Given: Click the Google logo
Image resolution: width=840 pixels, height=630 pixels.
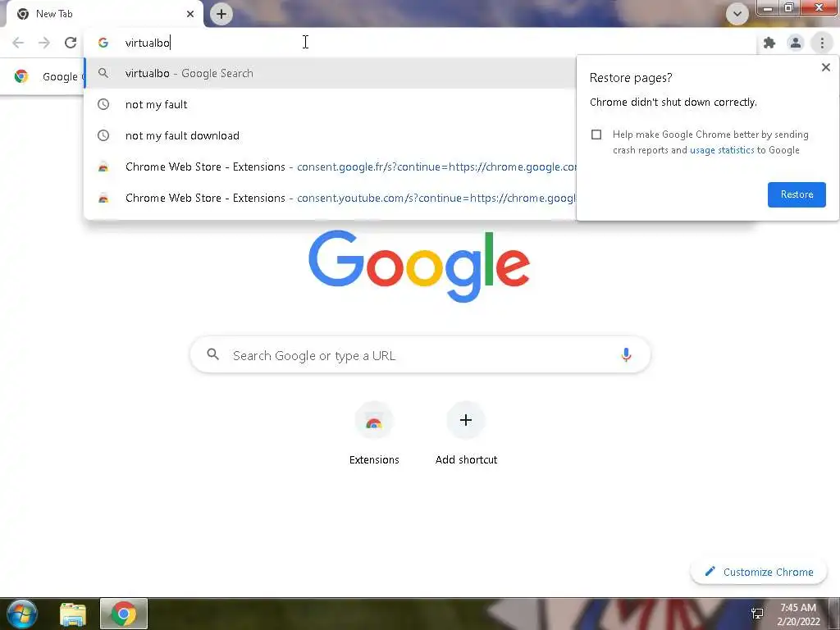Looking at the screenshot, I should click(419, 267).
